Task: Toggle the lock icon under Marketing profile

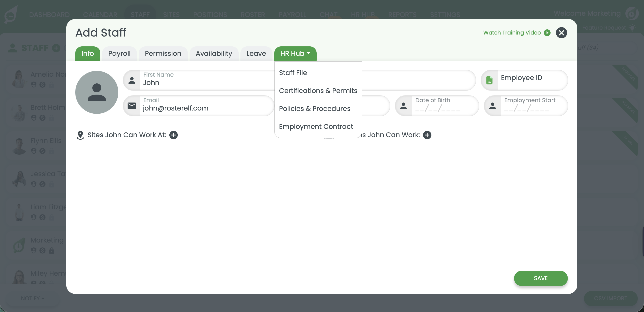Action: coord(52,251)
